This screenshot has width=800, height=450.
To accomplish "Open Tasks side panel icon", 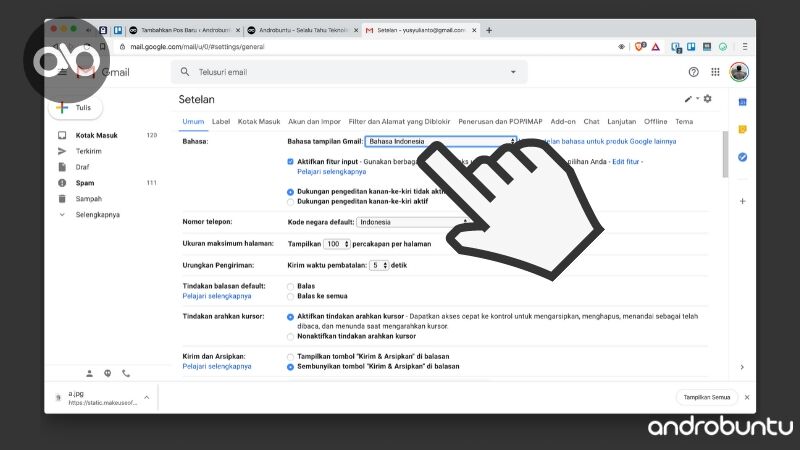I will pyautogui.click(x=742, y=157).
